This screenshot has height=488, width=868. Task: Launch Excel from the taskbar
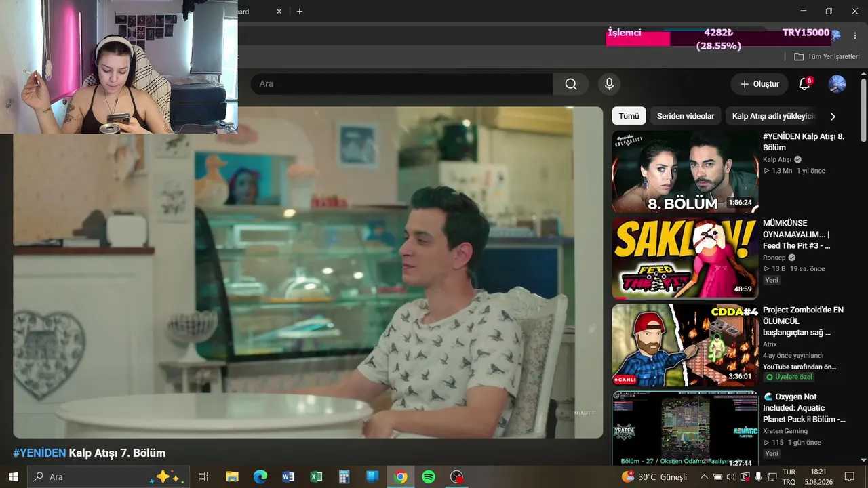click(x=316, y=476)
